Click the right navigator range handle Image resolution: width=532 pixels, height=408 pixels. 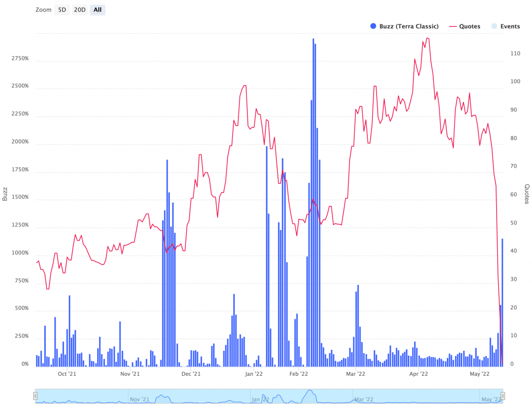pyautogui.click(x=502, y=396)
